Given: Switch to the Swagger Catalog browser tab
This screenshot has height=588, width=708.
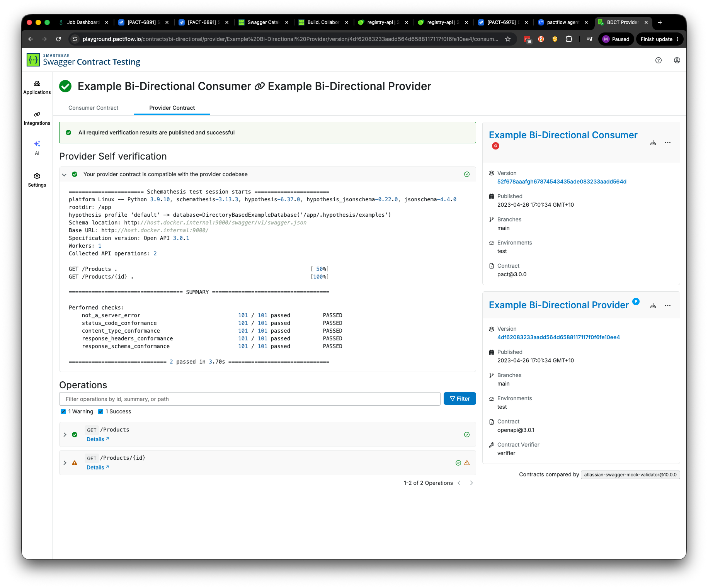Looking at the screenshot, I should point(263,22).
